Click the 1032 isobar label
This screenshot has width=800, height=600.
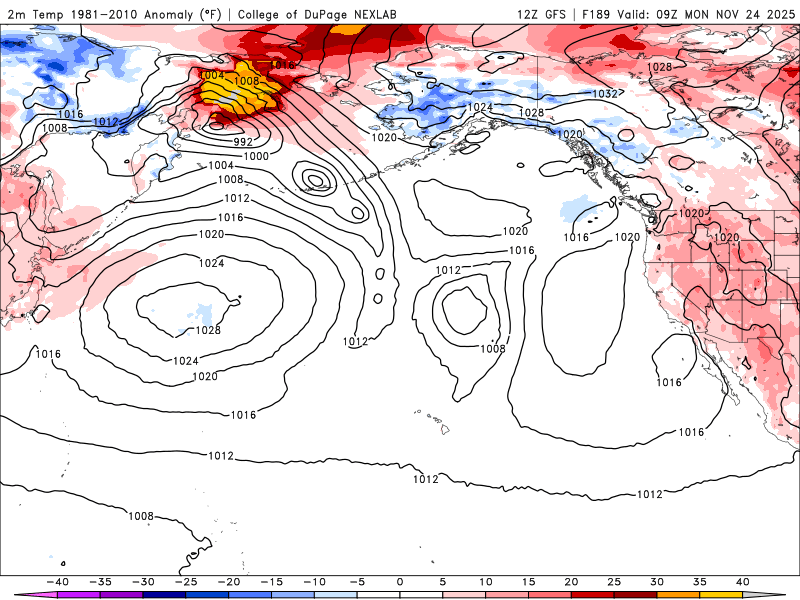(x=605, y=94)
